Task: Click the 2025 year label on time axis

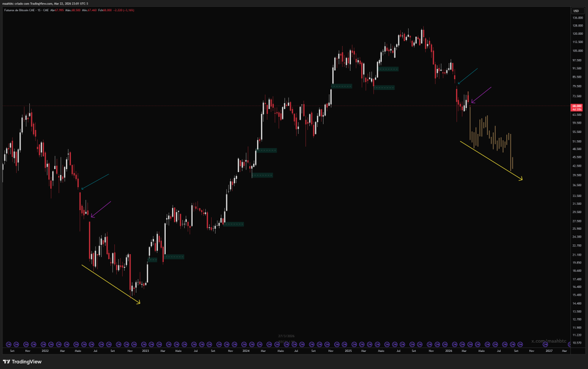Action: (x=348, y=351)
